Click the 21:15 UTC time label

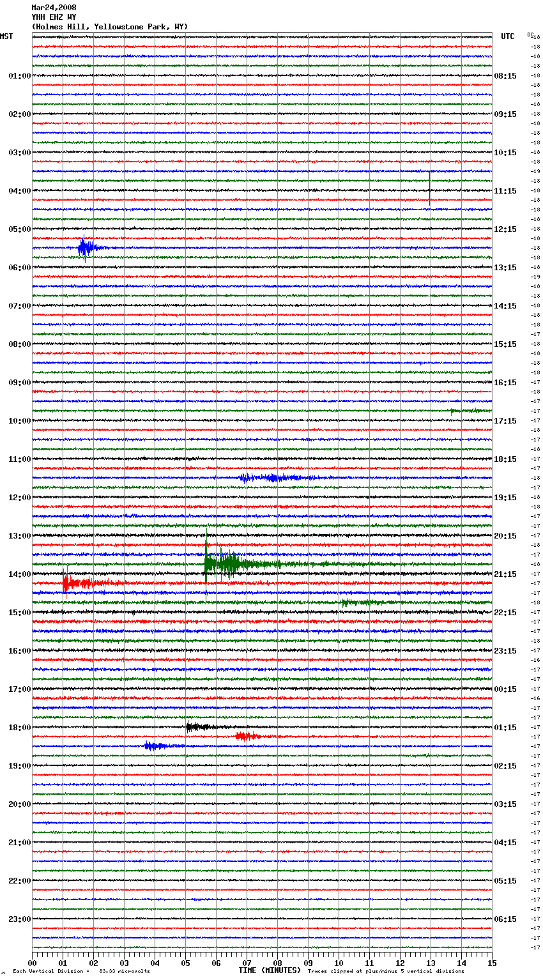tap(505, 574)
